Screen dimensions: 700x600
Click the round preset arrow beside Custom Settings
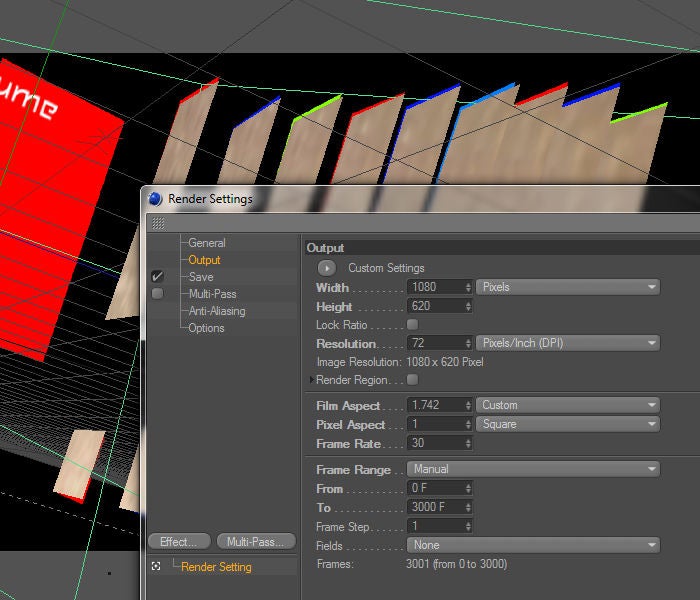click(327, 268)
